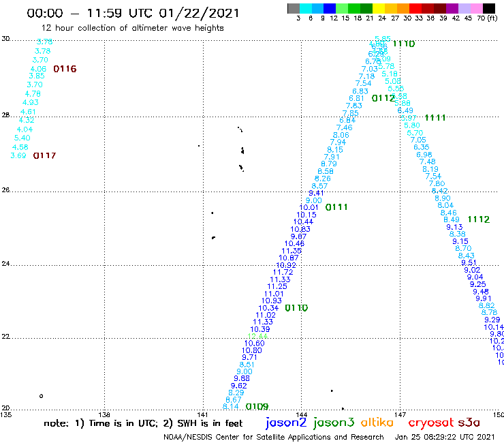Click the '12 hour collection of altimeter wave heights' subtitle
The height and width of the screenshot is (443, 504).
pyautogui.click(x=132, y=28)
